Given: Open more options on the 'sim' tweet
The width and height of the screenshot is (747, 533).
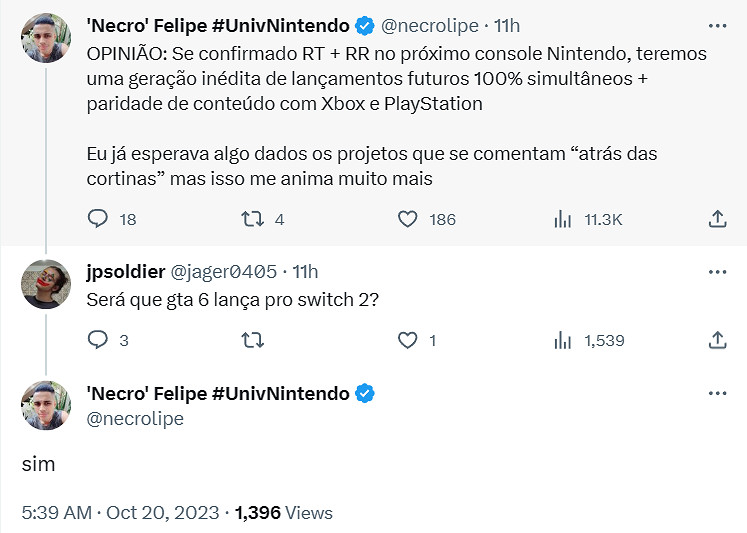Looking at the screenshot, I should (717, 393).
